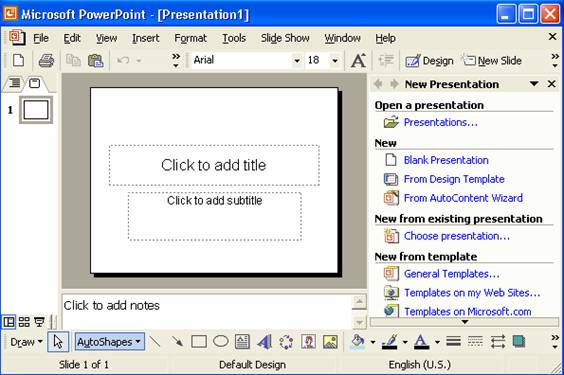Open the Slide Design pane button
Image resolution: width=564 pixels, height=375 pixels.
[429, 61]
